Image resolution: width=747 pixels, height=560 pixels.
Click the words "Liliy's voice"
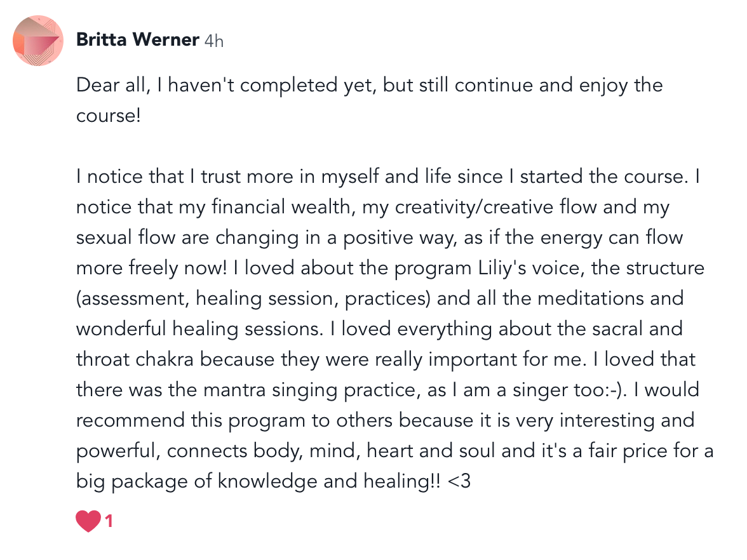point(530,268)
